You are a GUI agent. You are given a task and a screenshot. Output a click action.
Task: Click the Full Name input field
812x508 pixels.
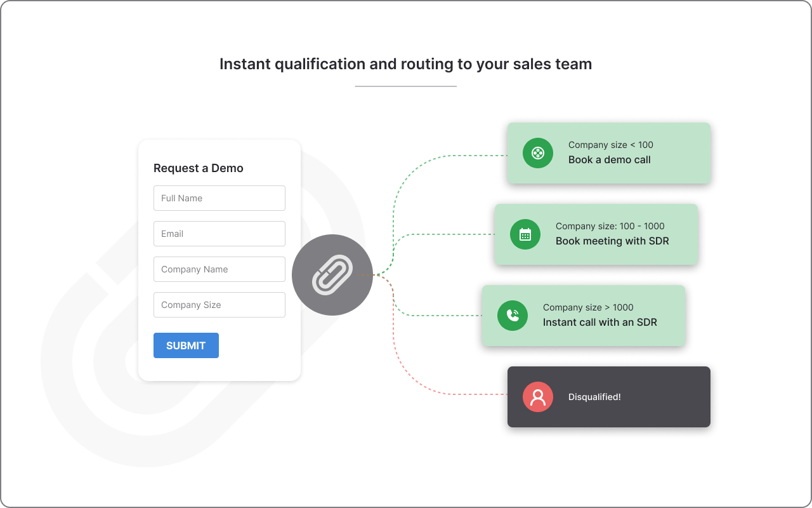click(219, 198)
